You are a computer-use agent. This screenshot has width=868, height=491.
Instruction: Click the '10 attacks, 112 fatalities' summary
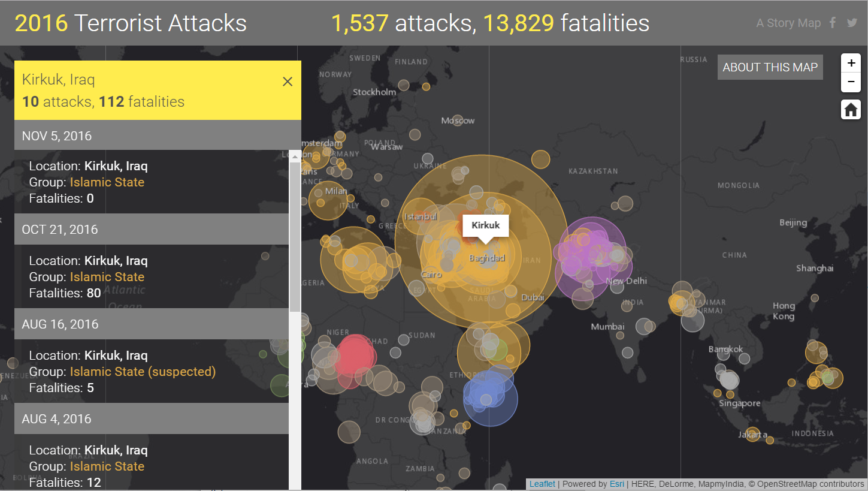click(x=103, y=101)
